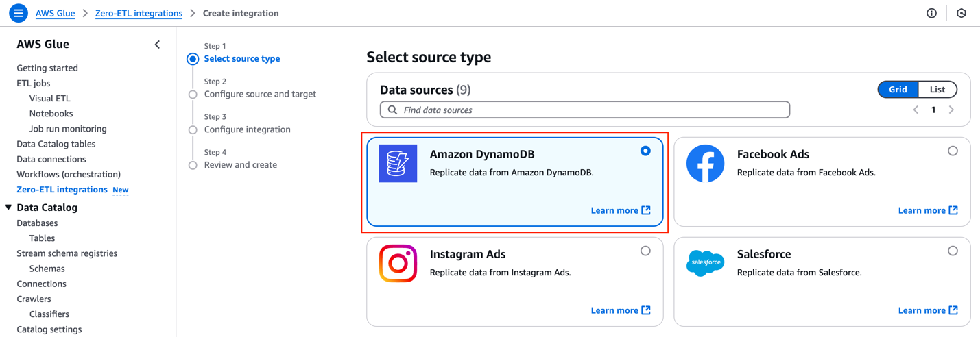Switch data sources to Grid view
This screenshot has width=980, height=337.
(898, 90)
